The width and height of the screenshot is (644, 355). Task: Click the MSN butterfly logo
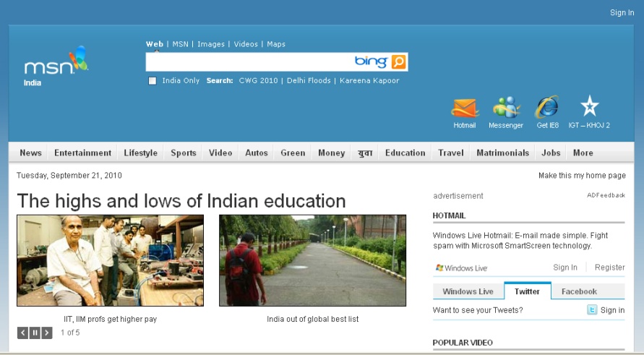(x=56, y=61)
